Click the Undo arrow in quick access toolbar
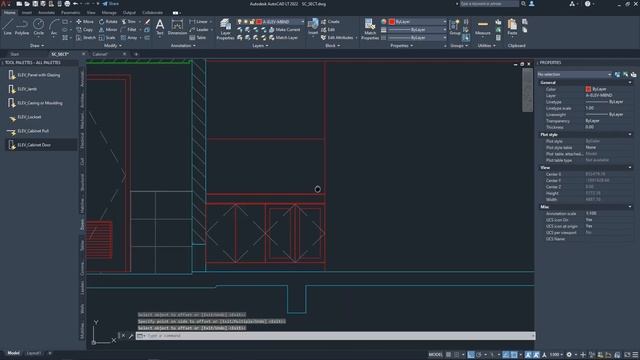Viewport: 640px width, 360px height. pyautogui.click(x=76, y=4)
